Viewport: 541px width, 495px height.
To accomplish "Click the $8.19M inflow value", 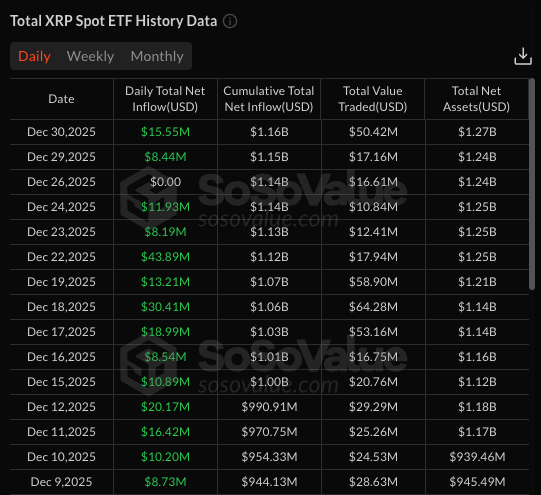I will click(165, 232).
